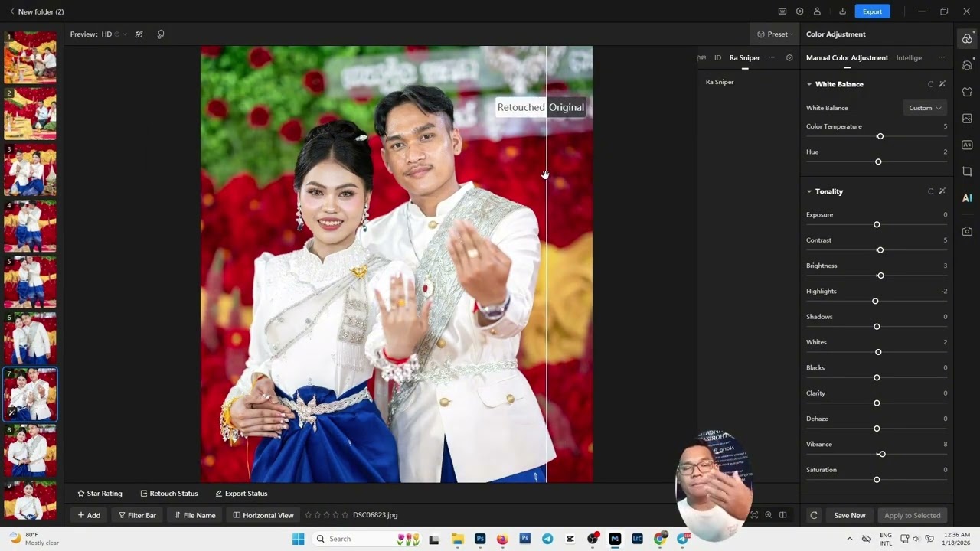This screenshot has width=980, height=551.
Task: Open more preset tabs ellipsis
Action: (772, 57)
